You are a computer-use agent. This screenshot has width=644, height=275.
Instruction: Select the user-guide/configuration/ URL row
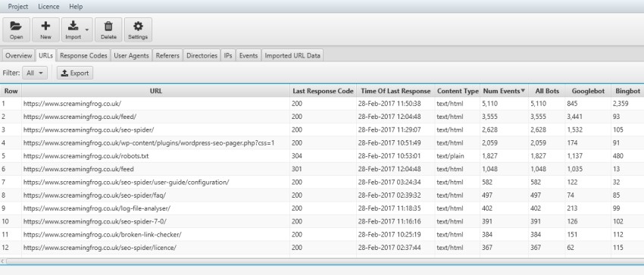click(126, 183)
